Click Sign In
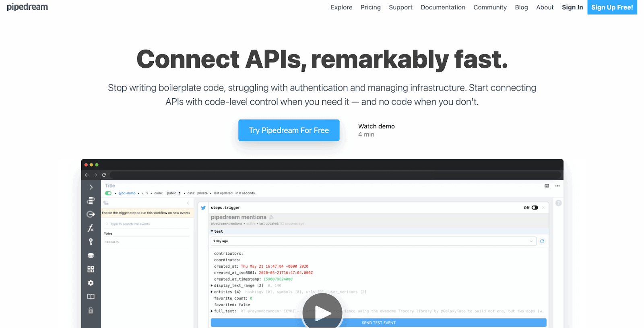644x328 pixels. point(572,7)
